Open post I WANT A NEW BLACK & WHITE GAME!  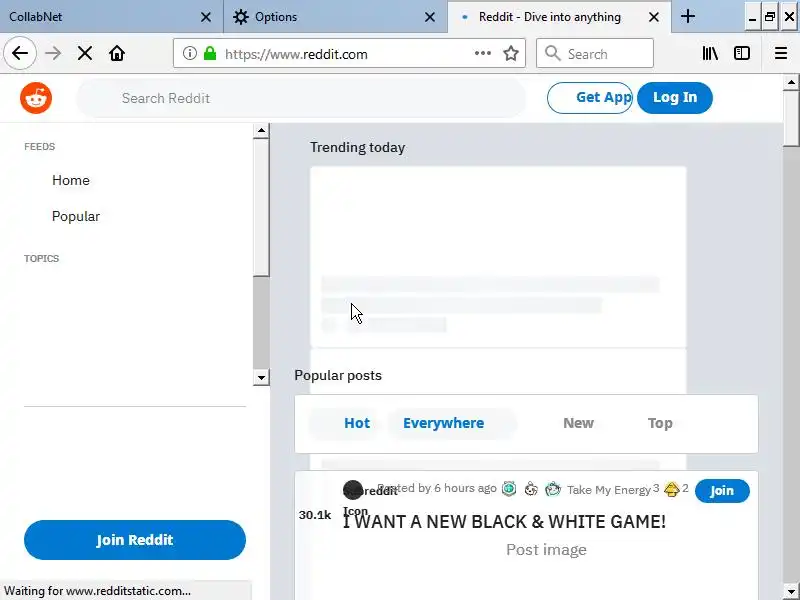point(504,521)
